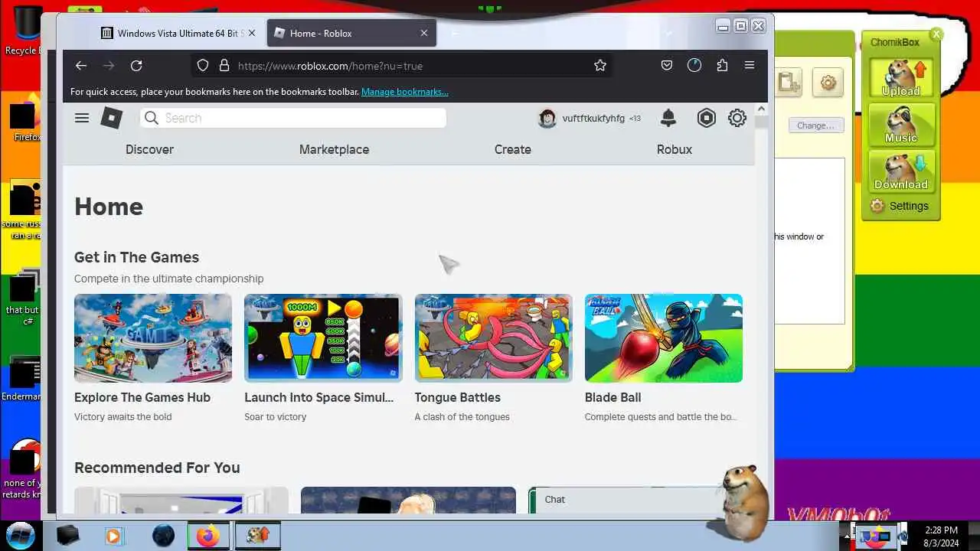Open the Save to Pocket icon
The height and width of the screenshot is (551, 980).
[x=667, y=66]
